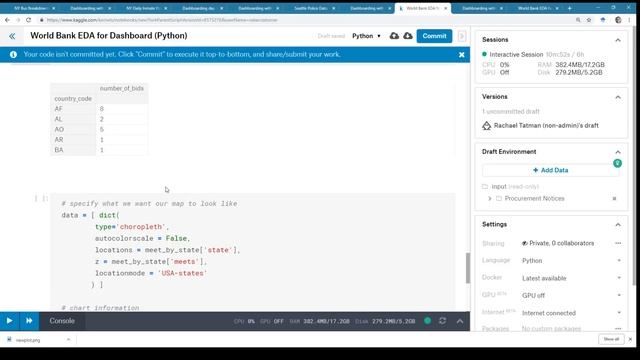Image resolution: width=640 pixels, height=360 pixels.
Task: Click Show all downloads button
Action: [x=611, y=339]
